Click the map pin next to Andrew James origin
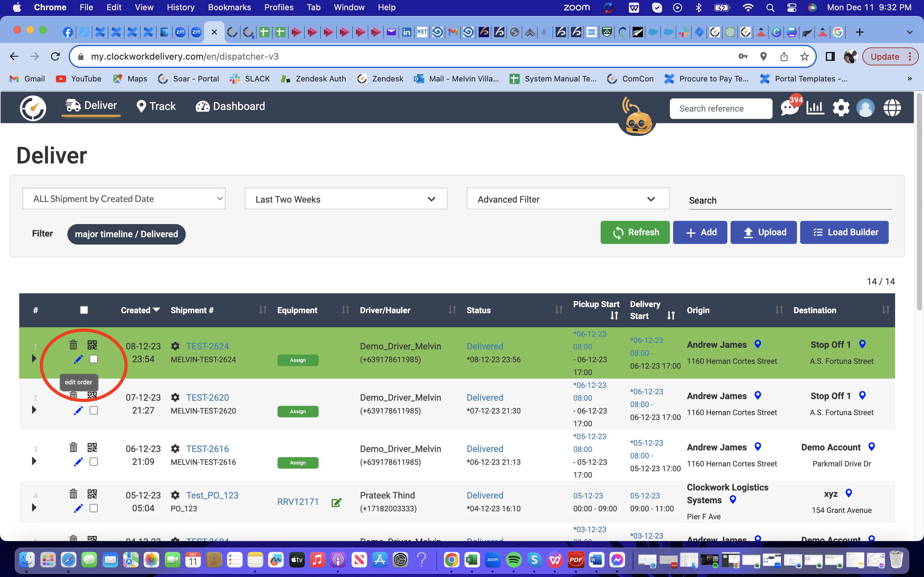Screen dimensions: 924x577 point(757,344)
